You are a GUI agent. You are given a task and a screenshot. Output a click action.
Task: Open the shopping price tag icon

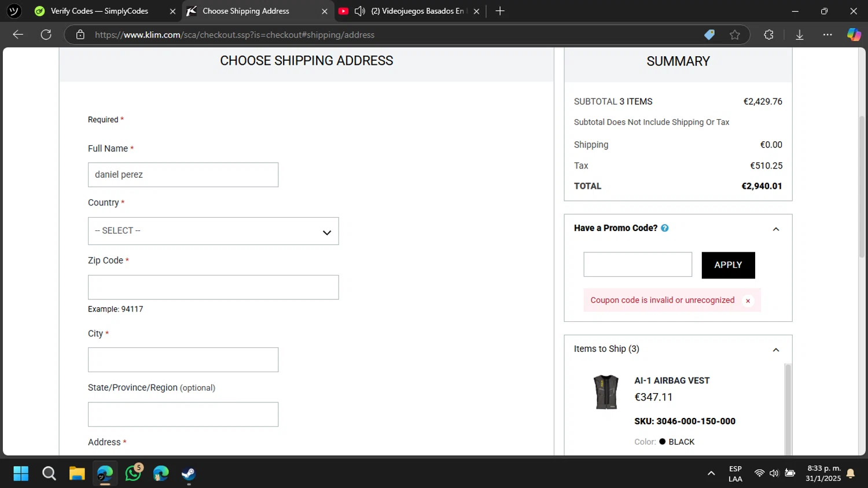[x=709, y=35]
